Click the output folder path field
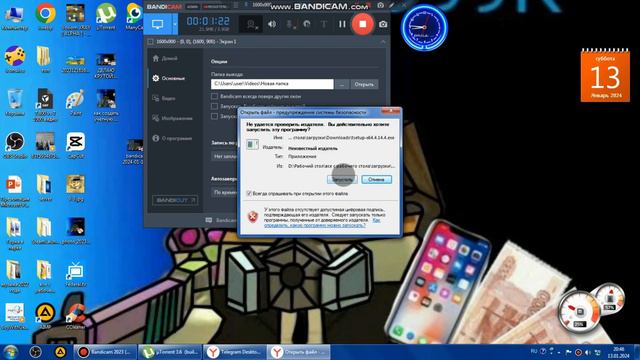The width and height of the screenshot is (640, 360). pyautogui.click(x=272, y=84)
